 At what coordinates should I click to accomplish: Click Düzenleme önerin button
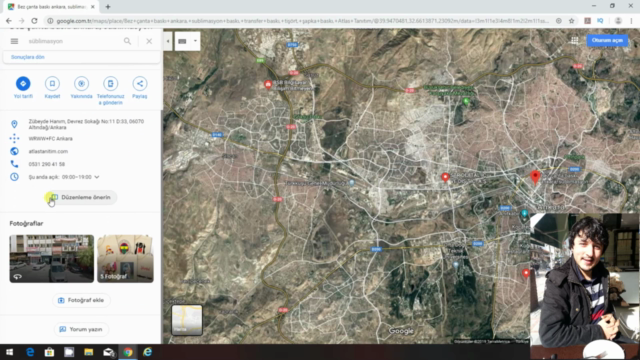click(80, 197)
